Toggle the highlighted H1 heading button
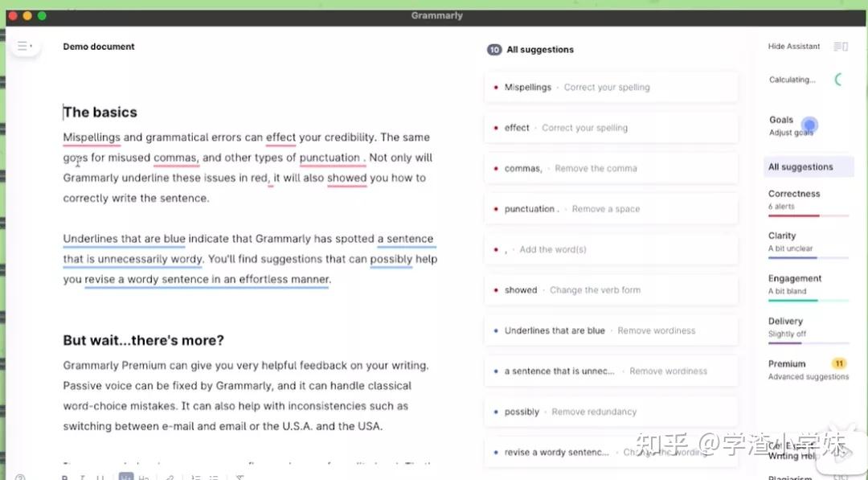 [x=126, y=476]
